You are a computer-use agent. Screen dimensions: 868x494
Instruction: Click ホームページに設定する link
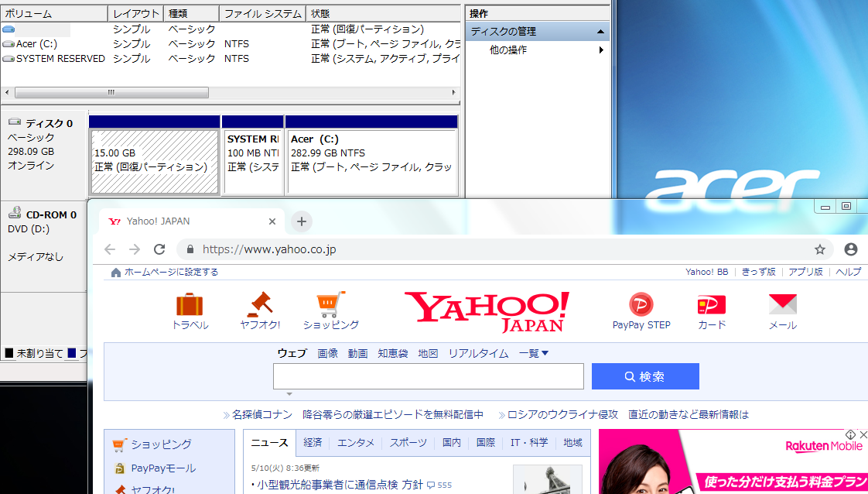pyautogui.click(x=171, y=272)
